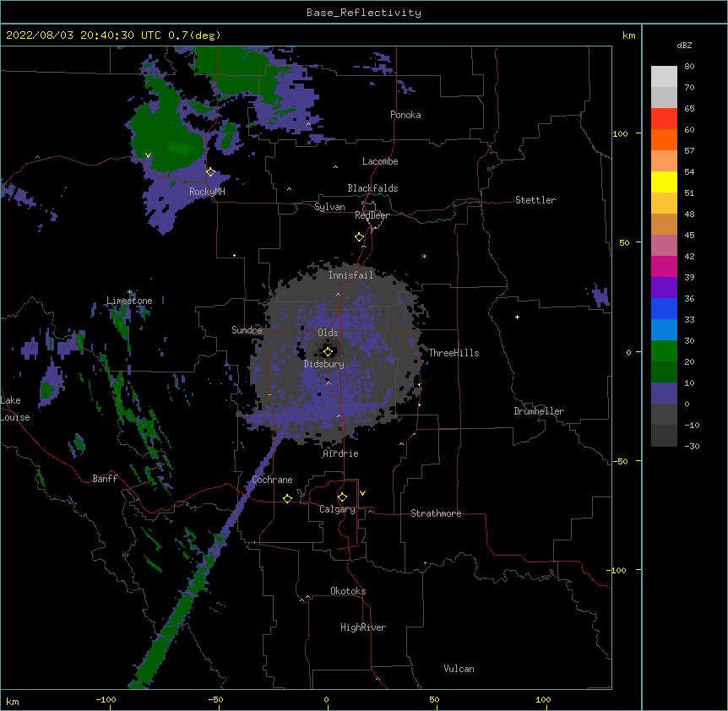Select the legend swatch between 33 and 30

[664, 329]
